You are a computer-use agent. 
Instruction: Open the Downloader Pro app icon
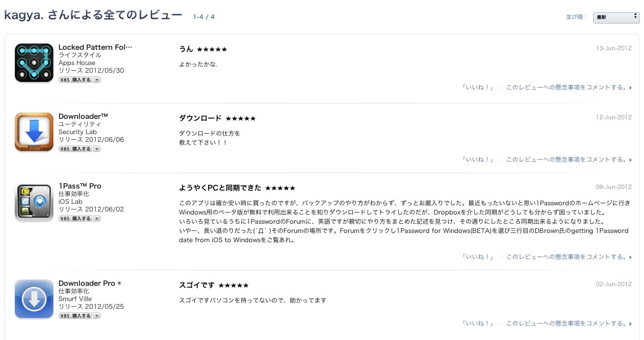pos(34,299)
